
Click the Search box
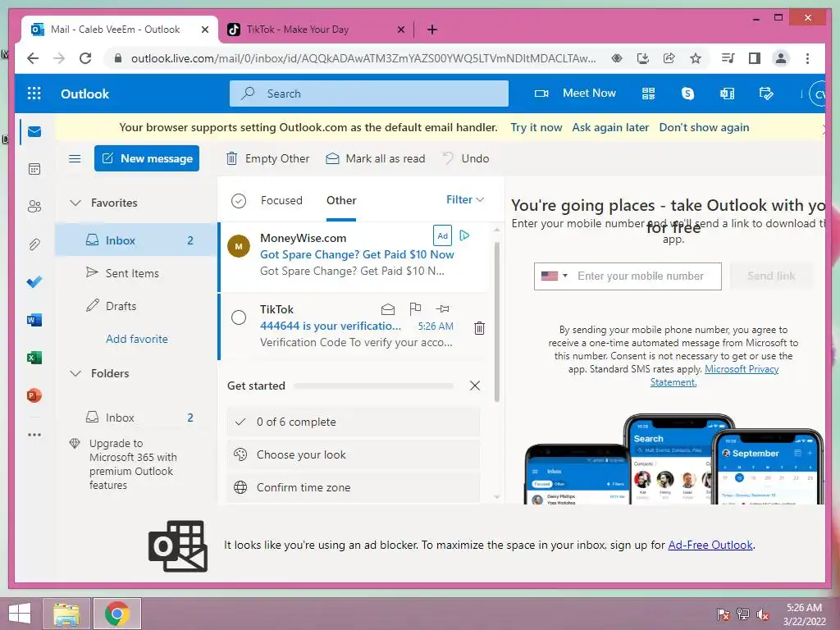[369, 94]
